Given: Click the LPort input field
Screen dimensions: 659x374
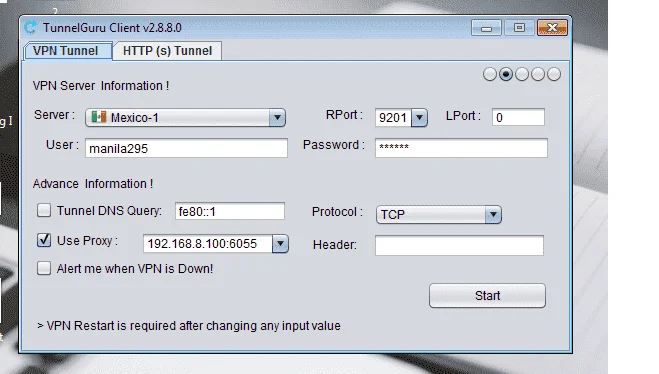Looking at the screenshot, I should click(x=518, y=117).
